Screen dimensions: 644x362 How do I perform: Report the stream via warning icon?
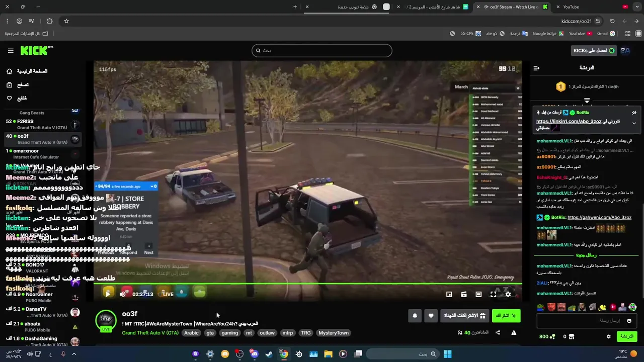coord(514,333)
